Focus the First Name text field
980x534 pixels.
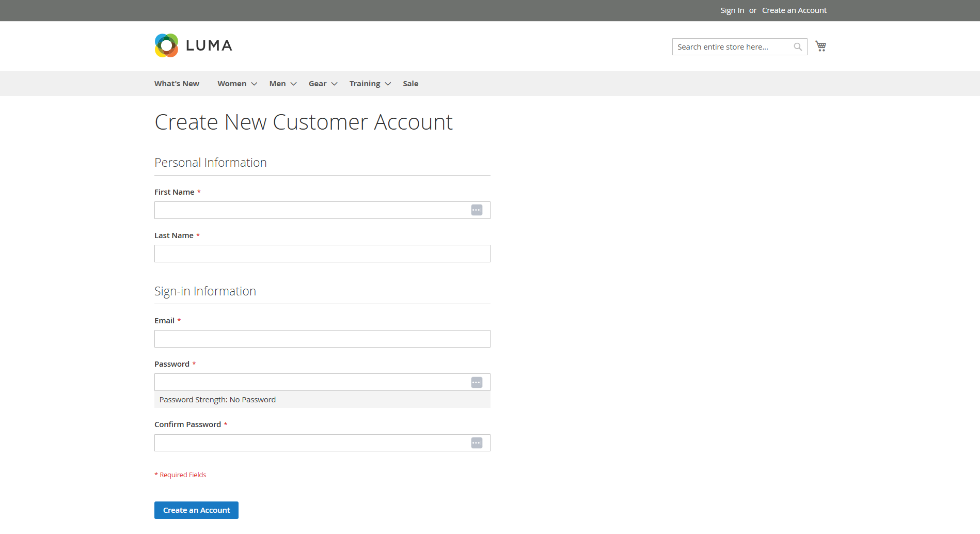310,210
